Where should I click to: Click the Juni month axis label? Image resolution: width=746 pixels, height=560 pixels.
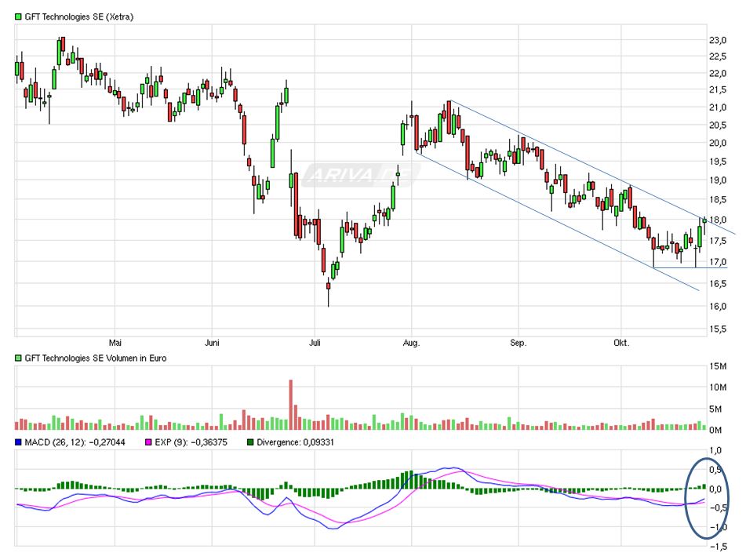pyautogui.click(x=213, y=343)
